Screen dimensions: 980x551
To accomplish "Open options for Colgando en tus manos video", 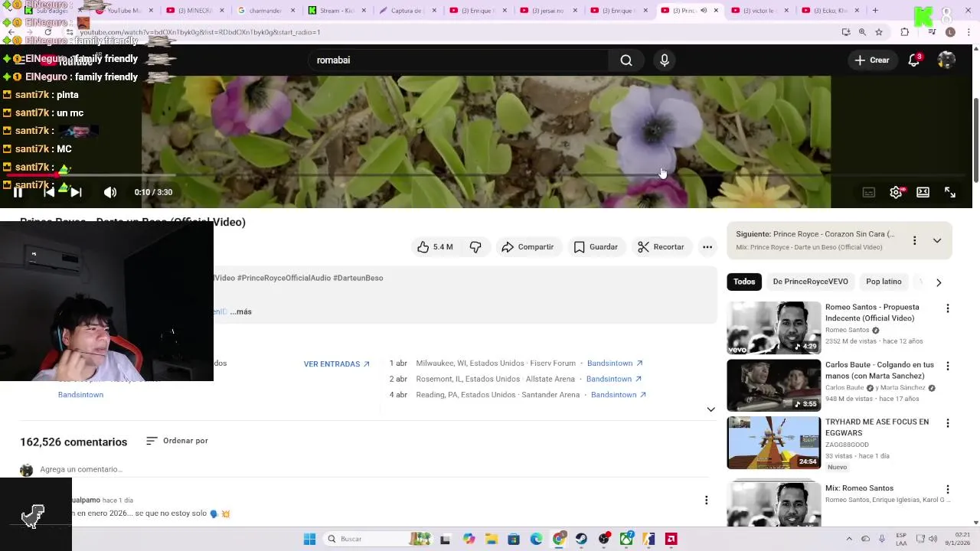I will [x=948, y=366].
